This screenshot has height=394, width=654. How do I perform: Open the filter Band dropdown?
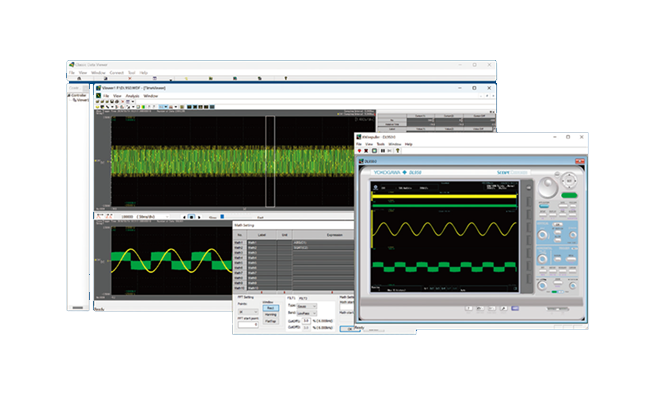tap(307, 313)
